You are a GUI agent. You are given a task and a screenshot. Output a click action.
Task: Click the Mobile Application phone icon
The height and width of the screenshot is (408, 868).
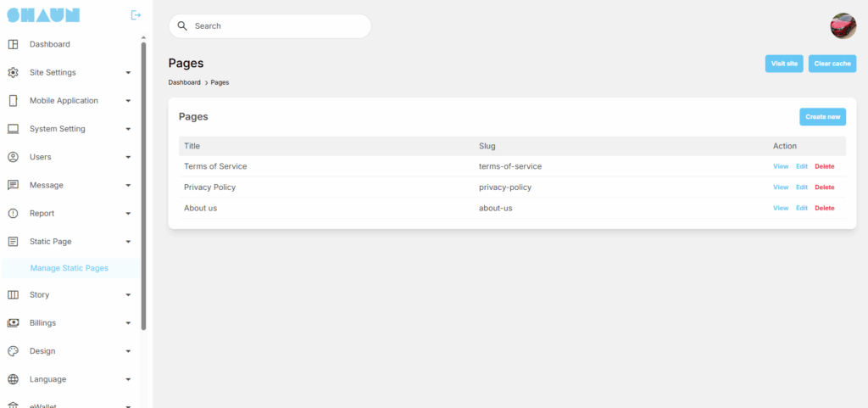coord(13,101)
